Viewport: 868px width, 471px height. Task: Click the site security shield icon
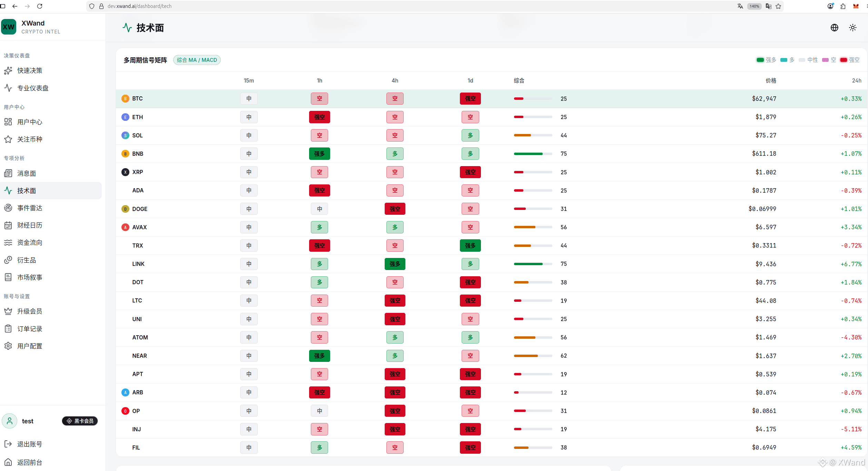click(x=92, y=6)
